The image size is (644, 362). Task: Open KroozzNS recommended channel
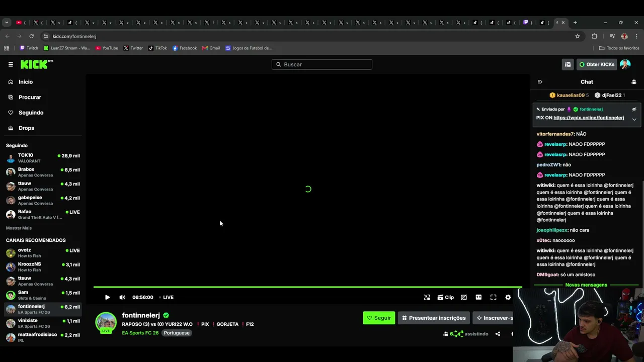(43, 267)
